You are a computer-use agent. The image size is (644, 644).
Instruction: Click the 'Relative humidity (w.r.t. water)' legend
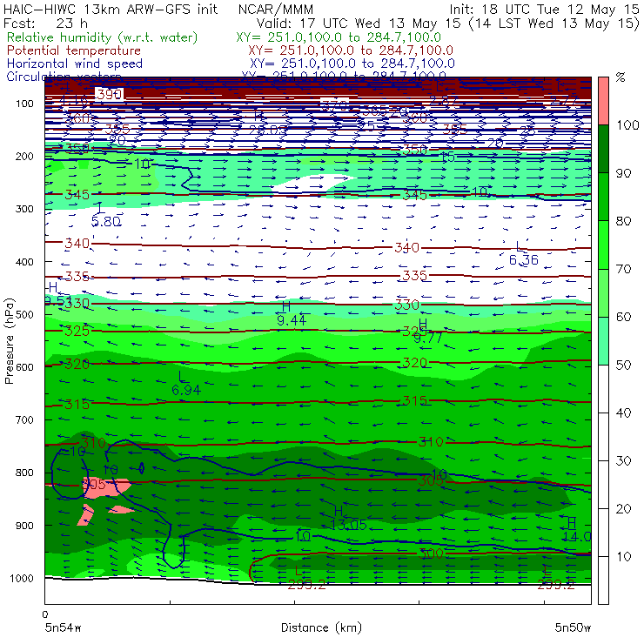click(x=103, y=37)
